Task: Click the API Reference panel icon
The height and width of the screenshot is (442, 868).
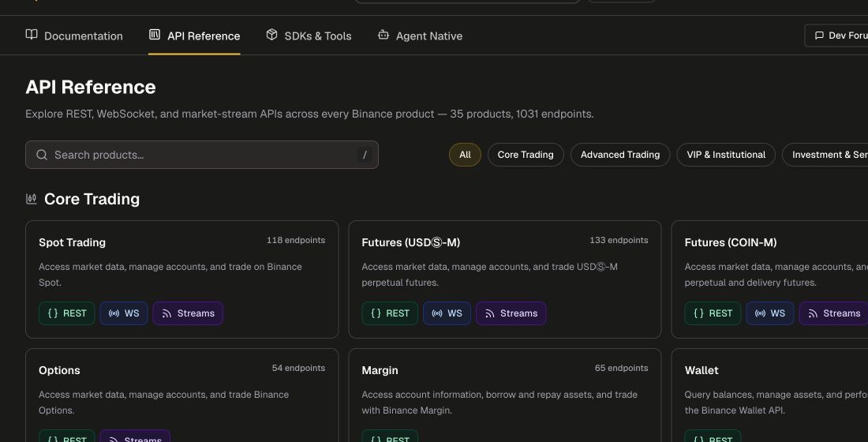Action: click(x=155, y=35)
